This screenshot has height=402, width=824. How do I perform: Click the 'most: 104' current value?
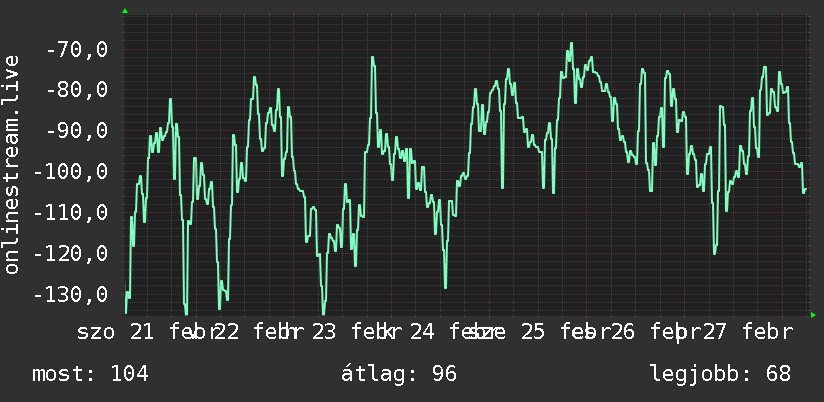[x=90, y=374]
